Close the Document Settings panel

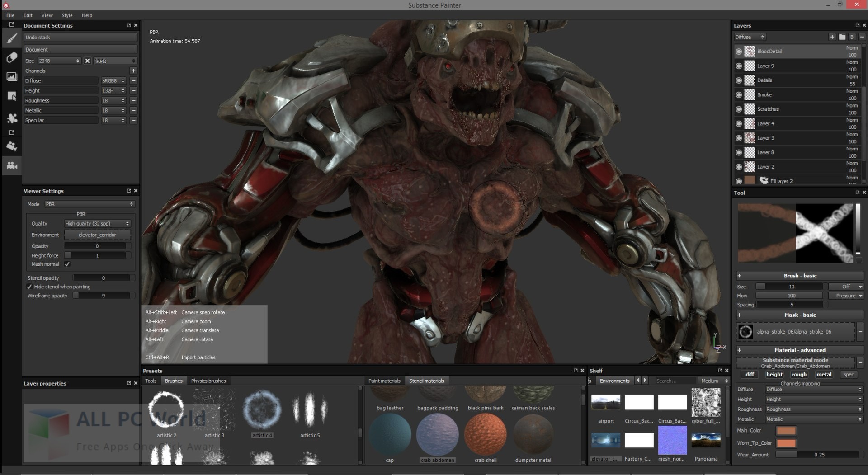(136, 26)
